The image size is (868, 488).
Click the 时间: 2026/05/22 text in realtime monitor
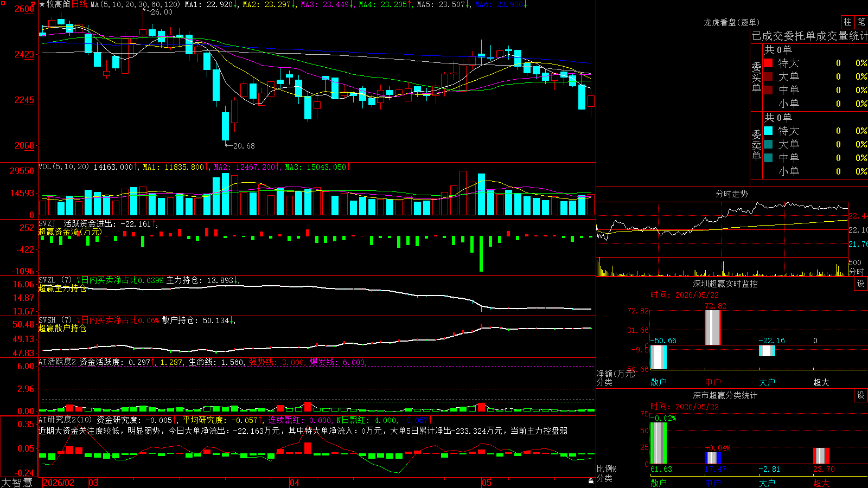tap(685, 295)
